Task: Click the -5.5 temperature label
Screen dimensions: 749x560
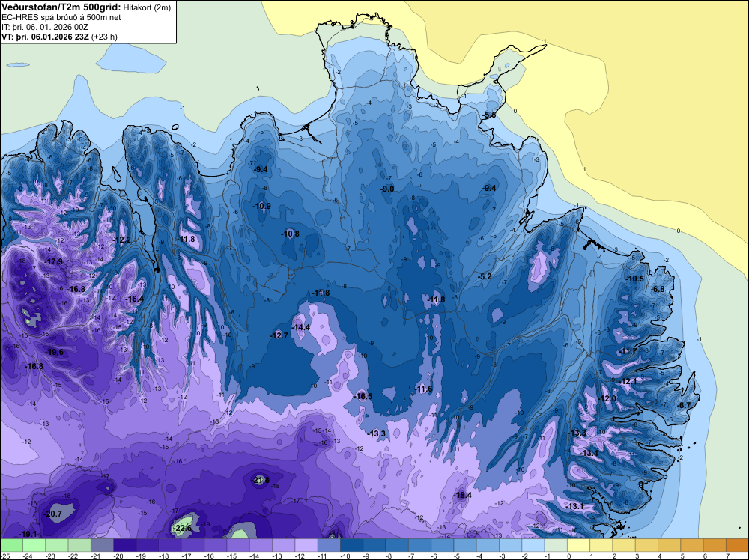Action: [x=488, y=115]
